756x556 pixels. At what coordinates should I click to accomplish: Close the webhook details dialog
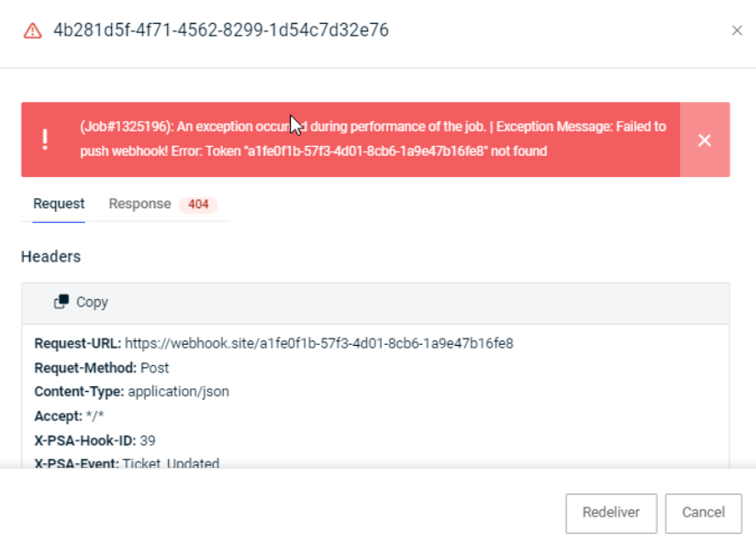tap(736, 30)
